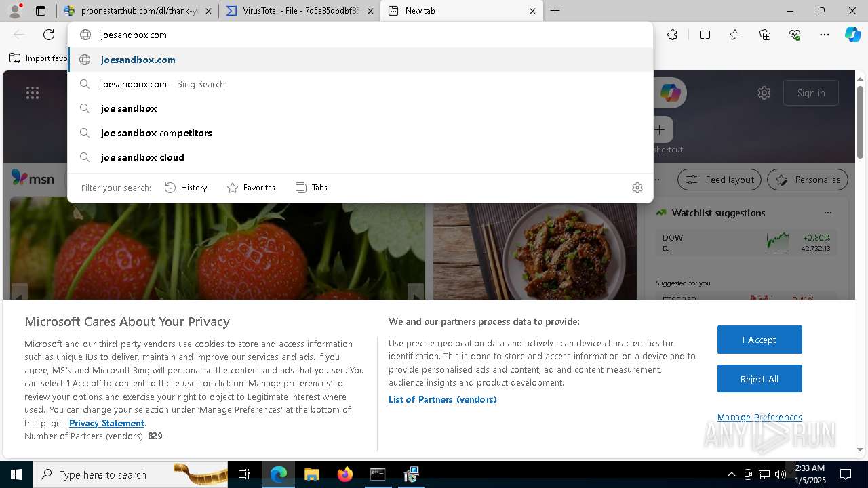Close the proonestarthub.com tab

(208, 11)
